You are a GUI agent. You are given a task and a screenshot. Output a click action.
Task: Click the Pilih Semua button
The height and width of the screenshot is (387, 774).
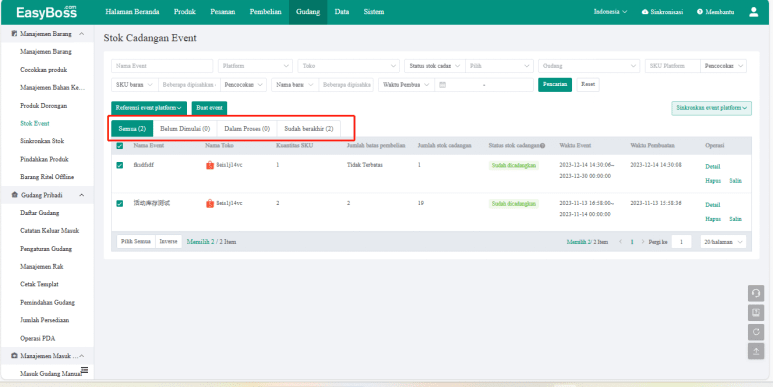pos(136,242)
